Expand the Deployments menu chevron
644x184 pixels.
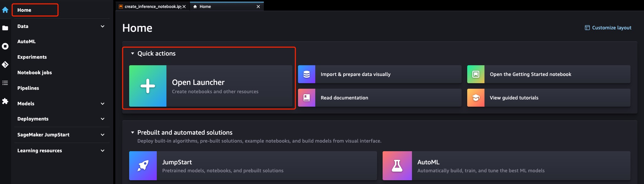point(103,119)
